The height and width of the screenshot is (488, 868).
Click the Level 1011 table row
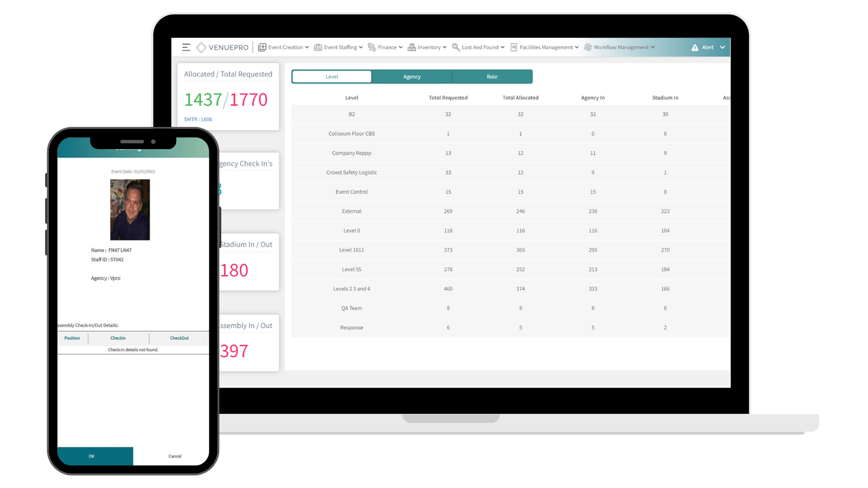(510, 250)
